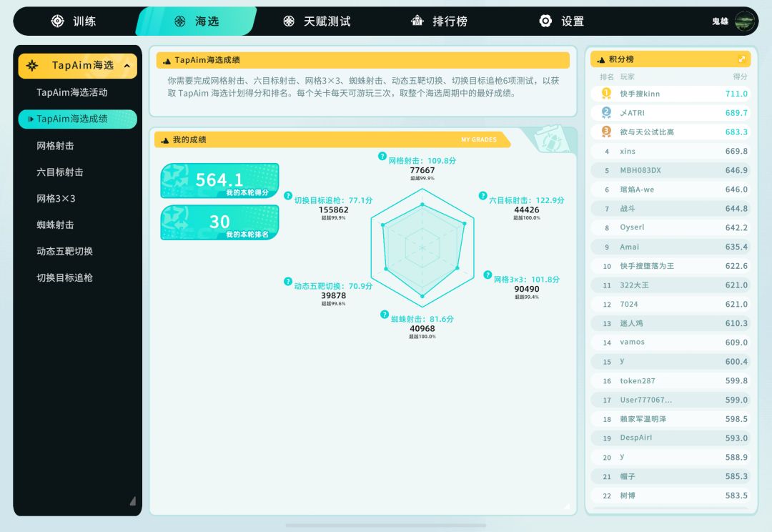Viewport: 772px width, 532px height.
Task: Open 六目标射击 sidebar item
Action: click(x=59, y=172)
